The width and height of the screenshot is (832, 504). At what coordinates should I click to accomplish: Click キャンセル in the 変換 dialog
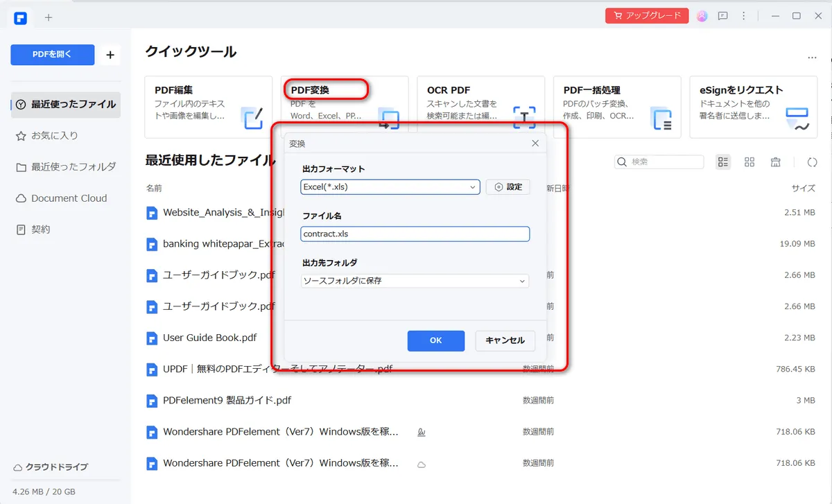click(505, 340)
